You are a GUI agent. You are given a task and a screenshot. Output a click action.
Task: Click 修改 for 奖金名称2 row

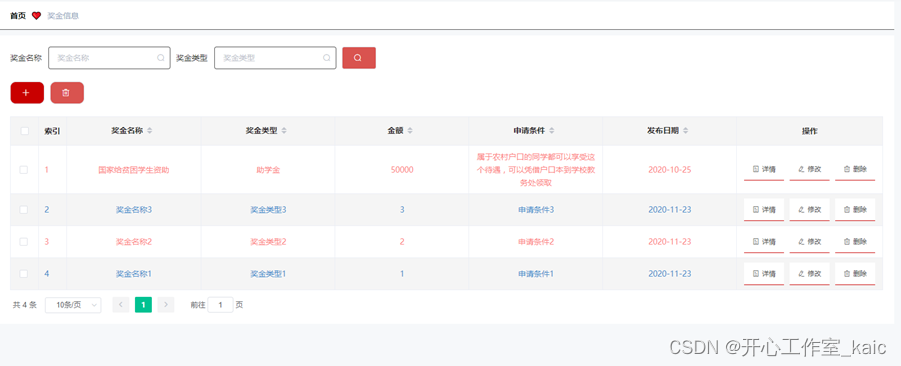[809, 242]
